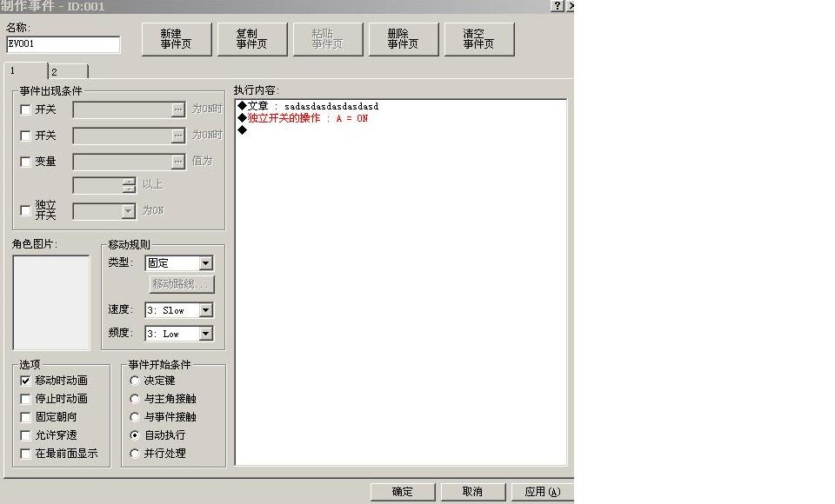835x504 pixels.
Task: Open the 类型 movement type dropdown
Action: coord(205,263)
